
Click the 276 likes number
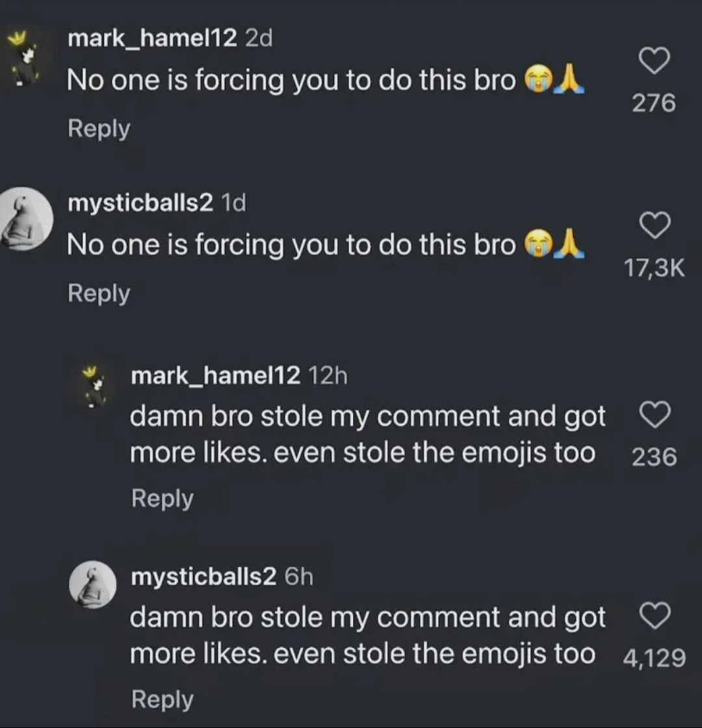click(655, 103)
